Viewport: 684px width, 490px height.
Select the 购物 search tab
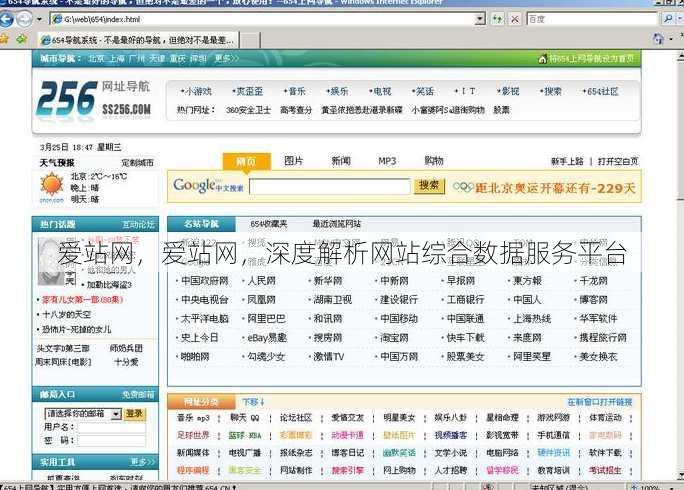click(x=434, y=161)
